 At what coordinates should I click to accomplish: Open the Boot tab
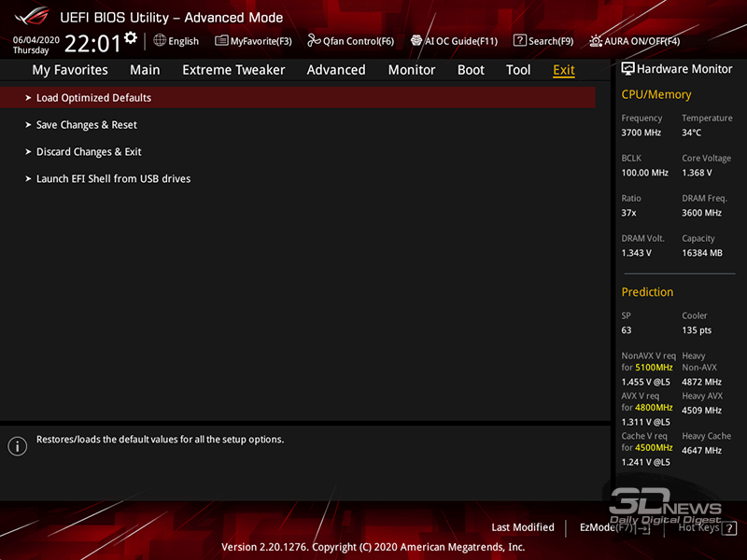tap(471, 70)
